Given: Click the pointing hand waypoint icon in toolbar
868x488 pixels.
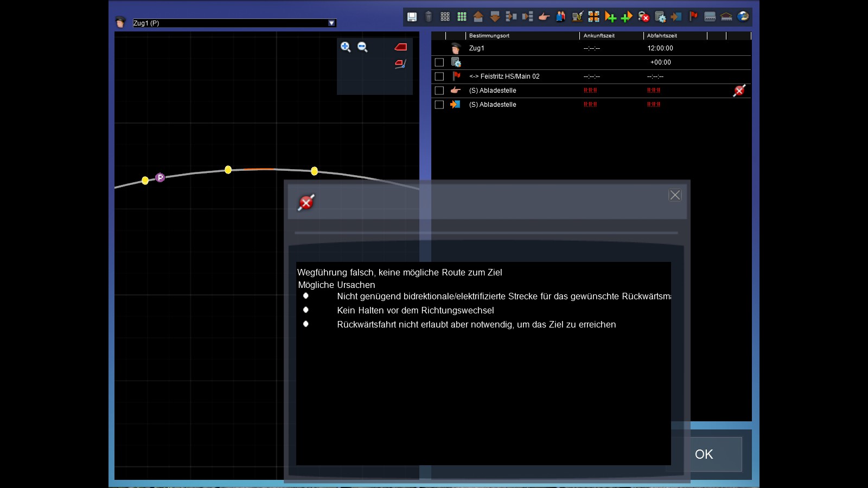Looking at the screenshot, I should [x=544, y=17].
